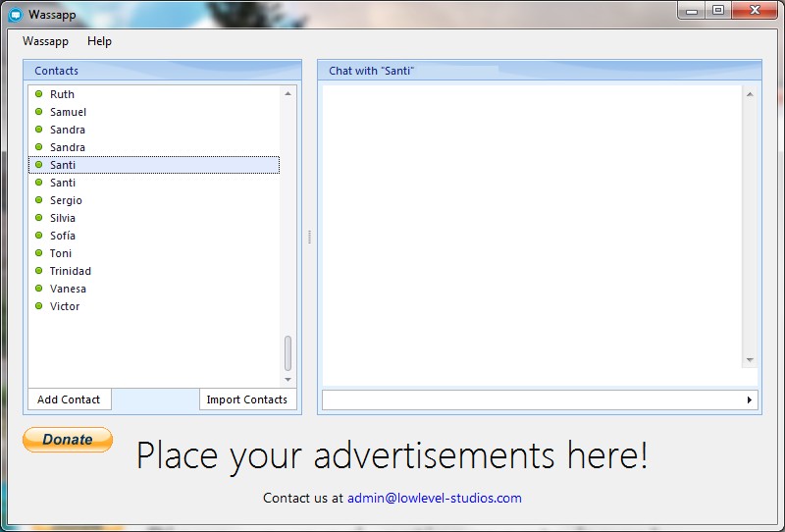
Task: Click the green status dot beside Victor
Action: click(39, 306)
